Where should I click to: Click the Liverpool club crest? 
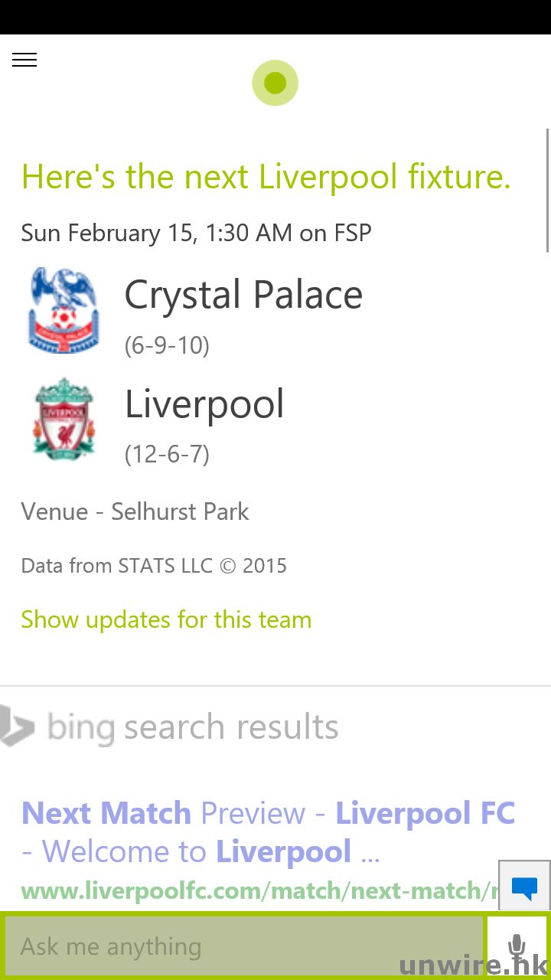[64, 418]
